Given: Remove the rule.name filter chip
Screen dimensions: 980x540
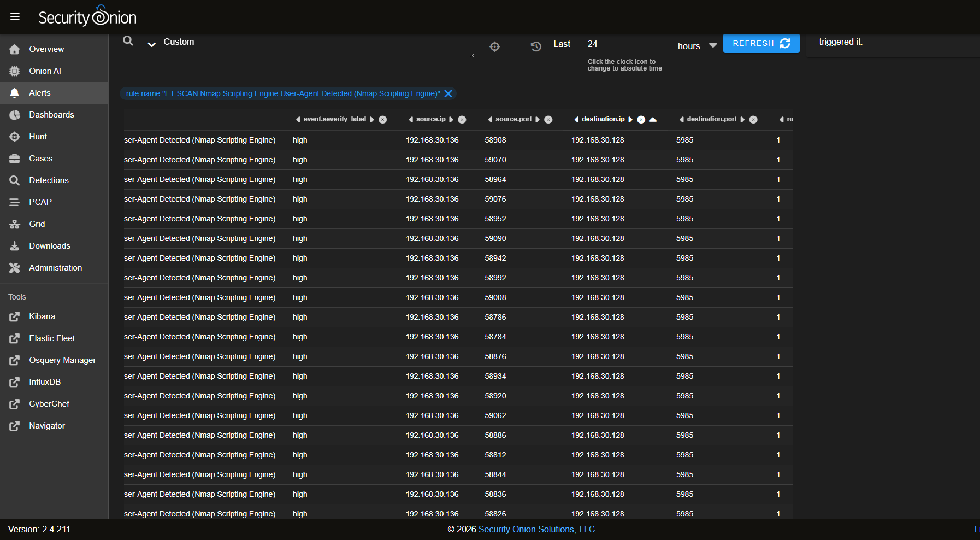Looking at the screenshot, I should 448,93.
